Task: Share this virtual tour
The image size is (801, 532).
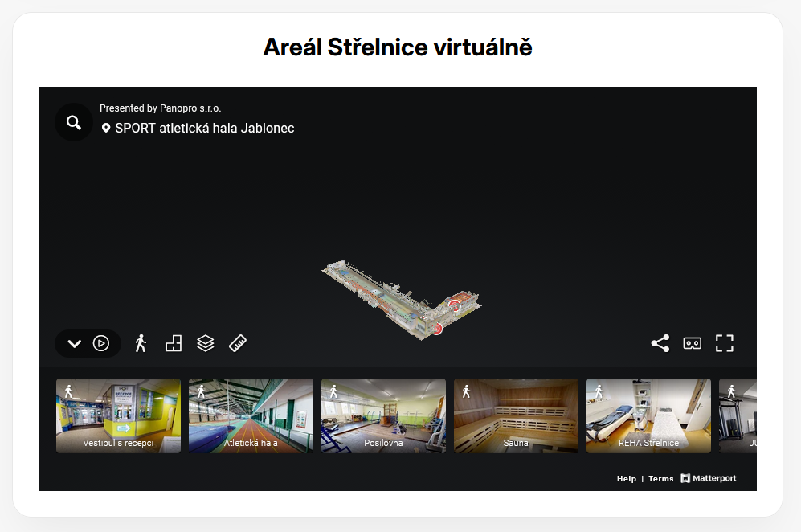Action: click(x=660, y=344)
